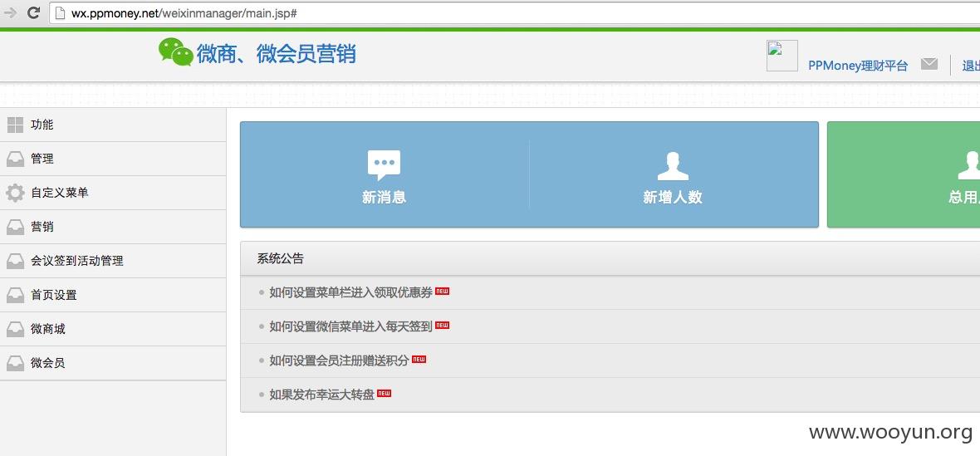Image resolution: width=980 pixels, height=456 pixels.
Task: Click the tray icon beside 会议签到活动管理
Action: pyautogui.click(x=15, y=262)
